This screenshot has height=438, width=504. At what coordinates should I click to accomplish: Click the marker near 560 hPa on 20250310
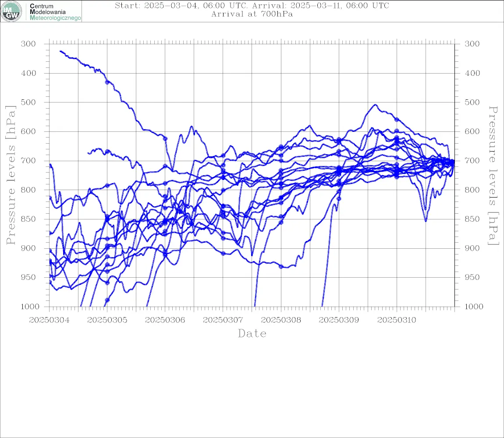click(x=397, y=120)
